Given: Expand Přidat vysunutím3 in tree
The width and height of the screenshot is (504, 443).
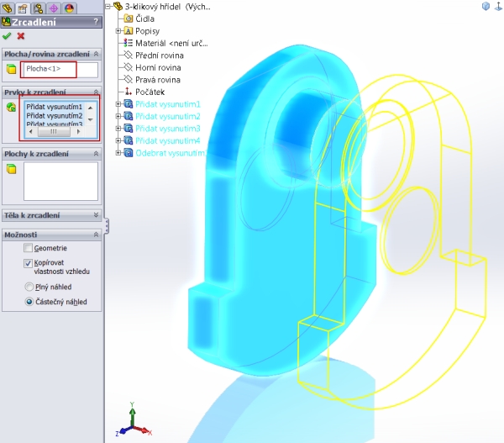Looking at the screenshot, I should click(118, 129).
